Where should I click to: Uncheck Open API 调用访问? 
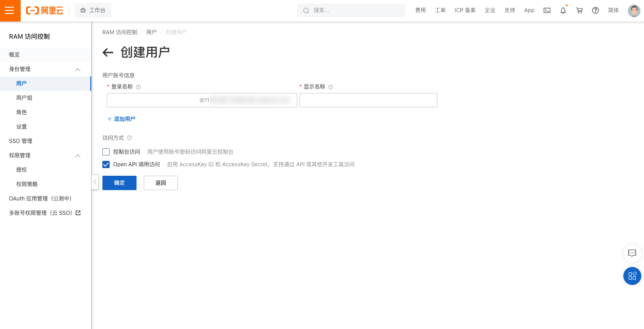tap(106, 164)
